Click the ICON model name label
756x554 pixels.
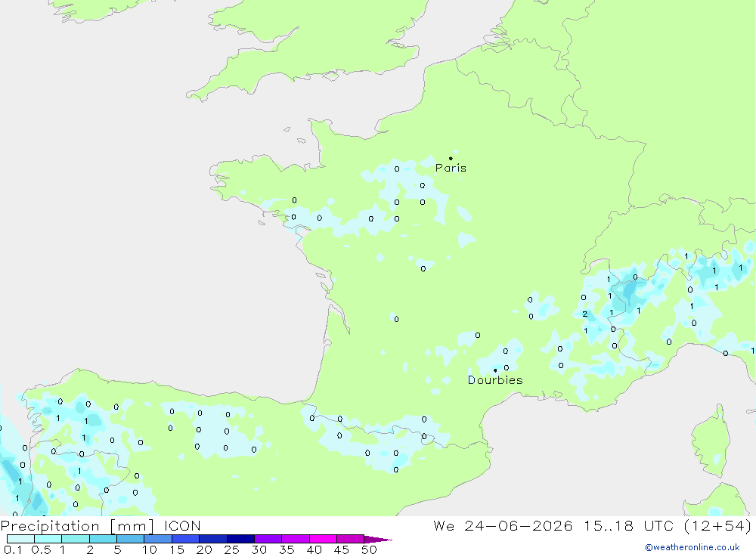tap(182, 525)
